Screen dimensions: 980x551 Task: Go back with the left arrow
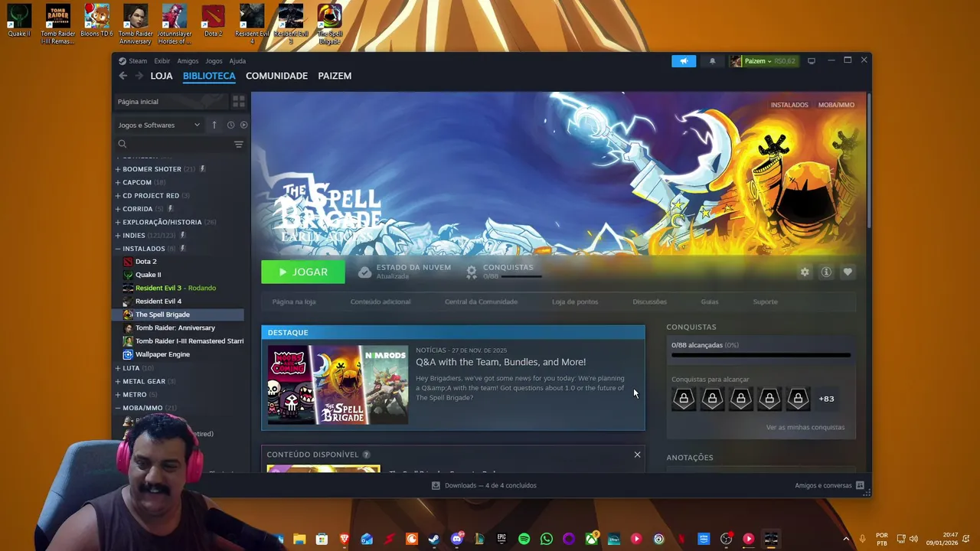coord(122,76)
